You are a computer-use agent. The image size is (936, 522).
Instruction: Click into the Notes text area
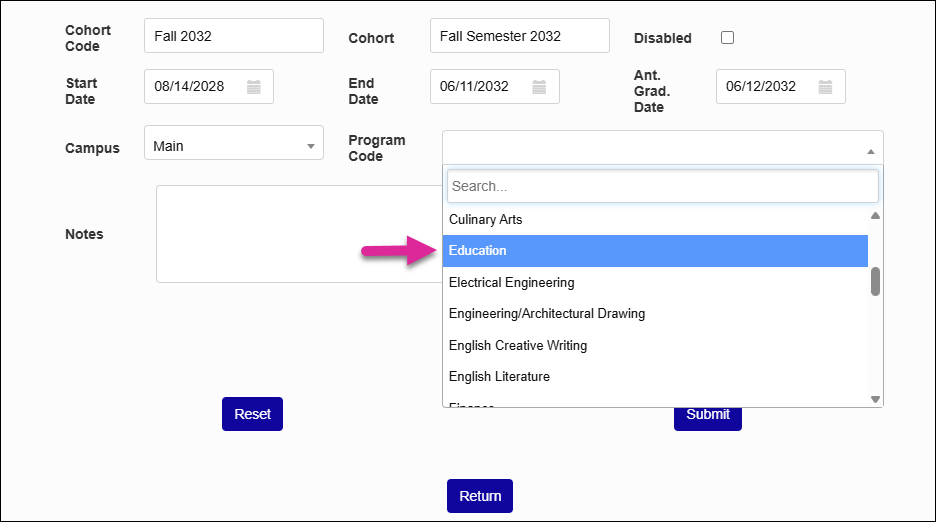coord(300,234)
